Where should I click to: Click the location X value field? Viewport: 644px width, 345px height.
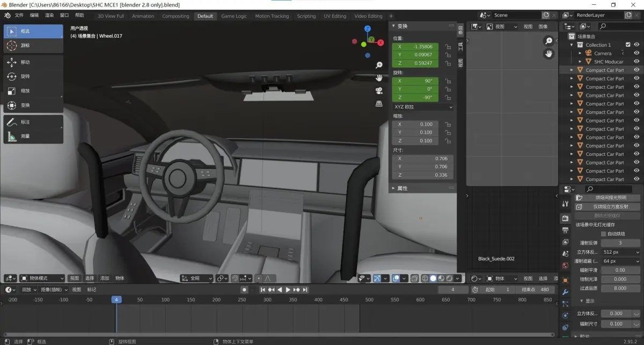pos(415,47)
